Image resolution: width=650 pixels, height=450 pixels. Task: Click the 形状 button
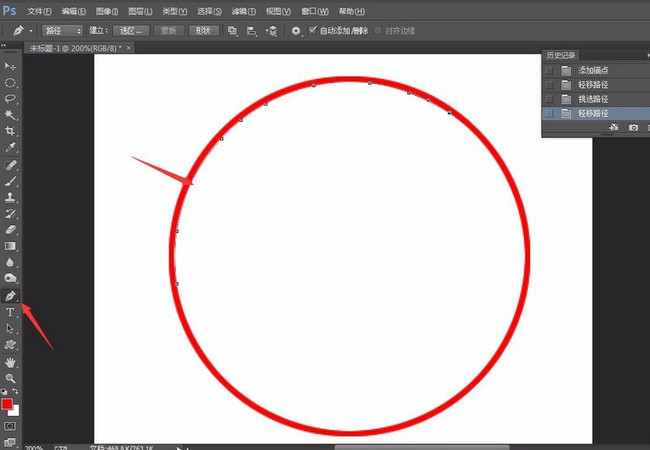click(204, 31)
